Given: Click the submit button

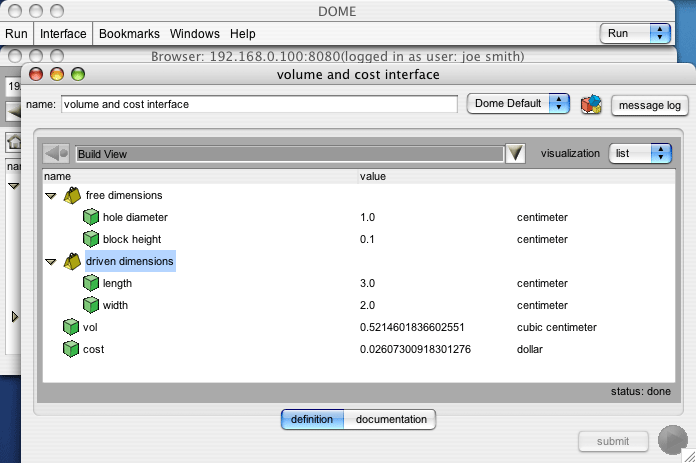Looking at the screenshot, I should click(613, 441).
